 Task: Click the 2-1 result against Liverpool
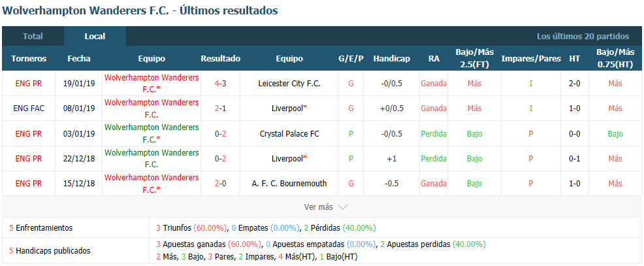click(x=220, y=108)
